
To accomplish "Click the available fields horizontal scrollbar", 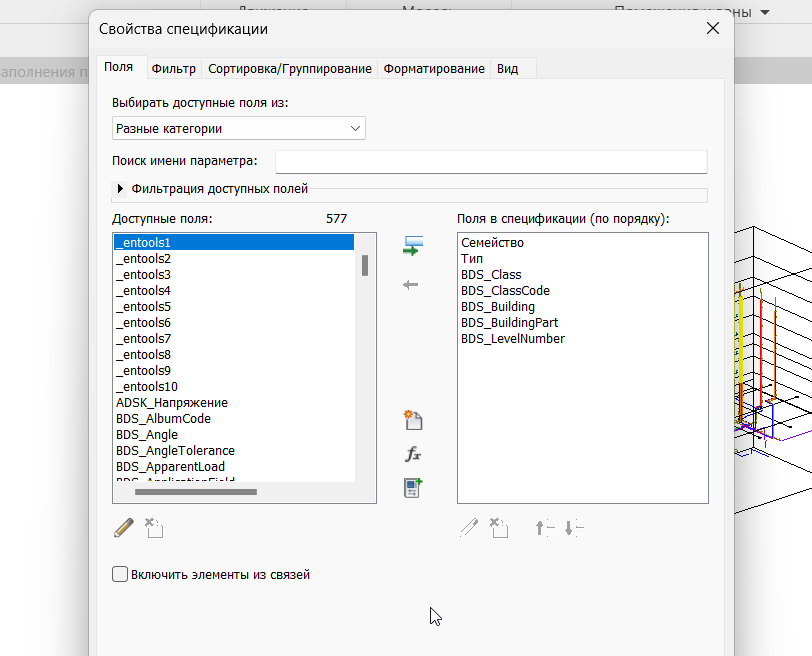I will 195,491.
